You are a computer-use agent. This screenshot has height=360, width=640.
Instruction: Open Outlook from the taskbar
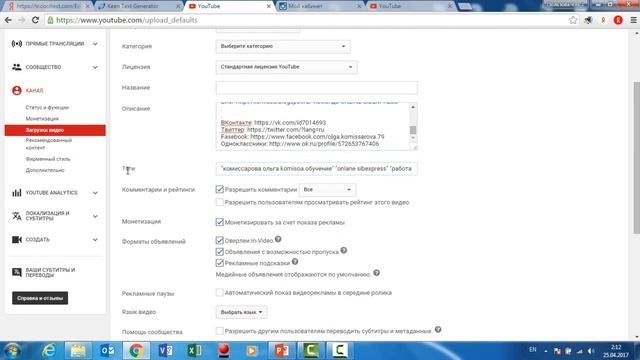[107, 351]
